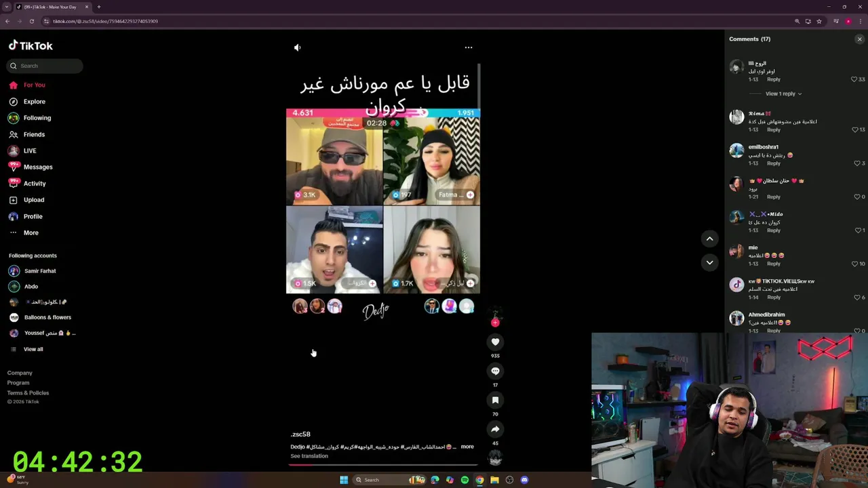Reply to emilboshra1's comment
Viewport: 868px width, 488px height.
(x=774, y=163)
